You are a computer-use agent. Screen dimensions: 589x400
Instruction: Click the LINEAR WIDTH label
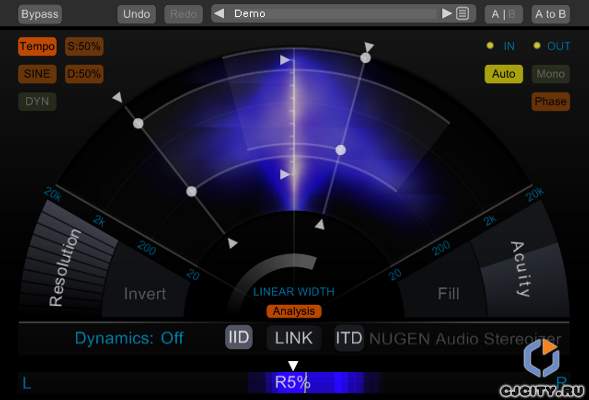coord(294,292)
